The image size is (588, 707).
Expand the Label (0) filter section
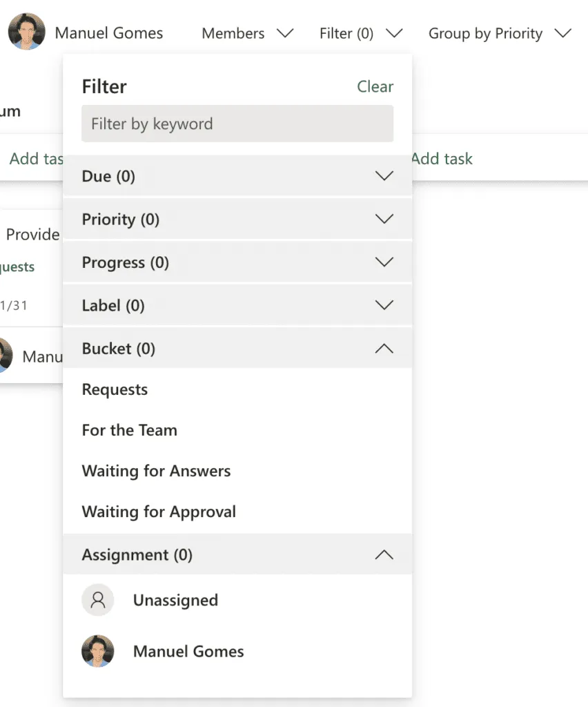click(383, 305)
